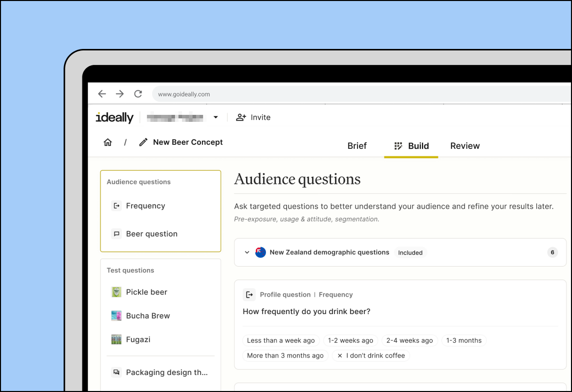
Task: Open the Bucha Brew test question
Action: pyautogui.click(x=147, y=316)
